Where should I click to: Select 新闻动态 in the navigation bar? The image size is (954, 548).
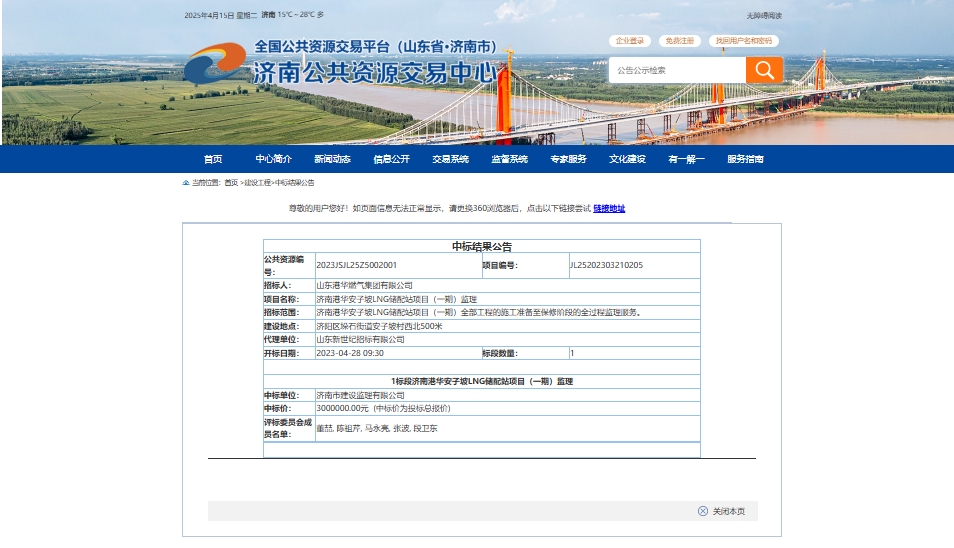click(x=332, y=159)
